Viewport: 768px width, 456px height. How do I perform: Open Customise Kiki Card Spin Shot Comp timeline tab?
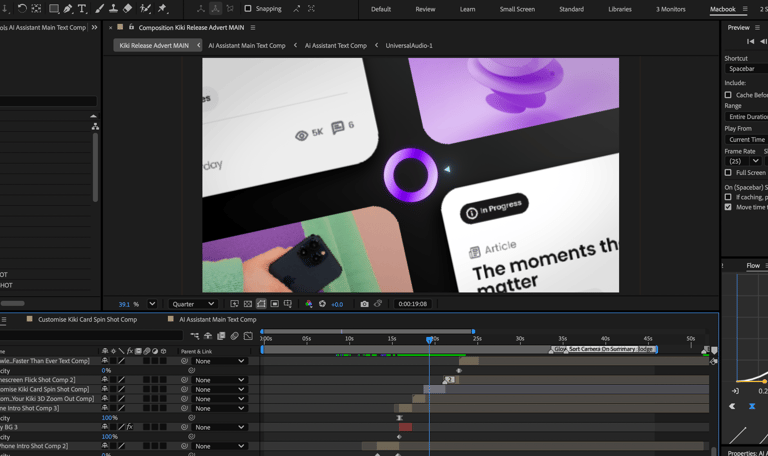coord(88,319)
